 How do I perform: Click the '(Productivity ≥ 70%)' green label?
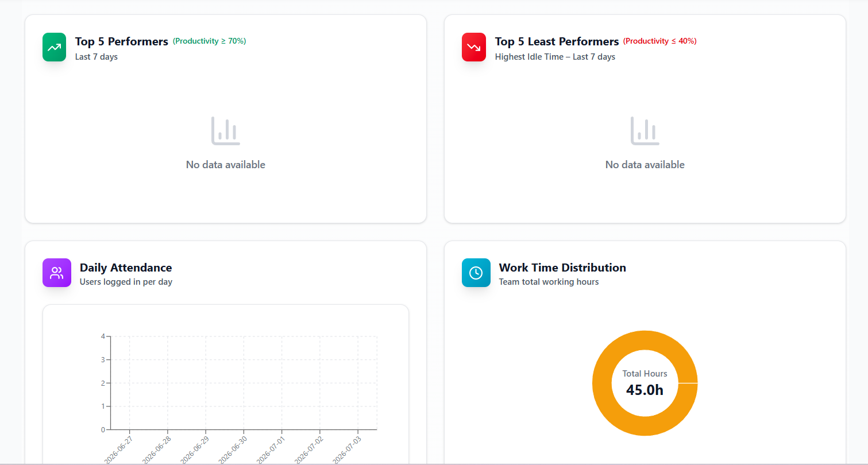(210, 41)
